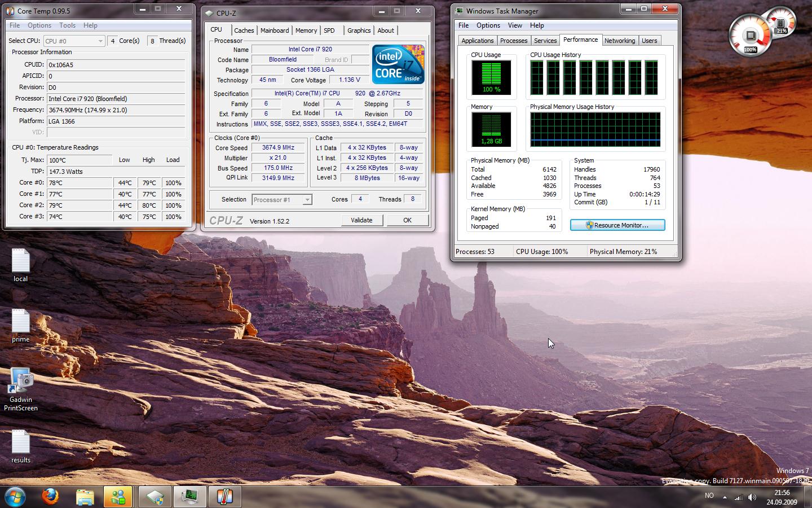The width and height of the screenshot is (812, 508).
Task: Open the volume speaker tray icon
Action: click(x=752, y=497)
